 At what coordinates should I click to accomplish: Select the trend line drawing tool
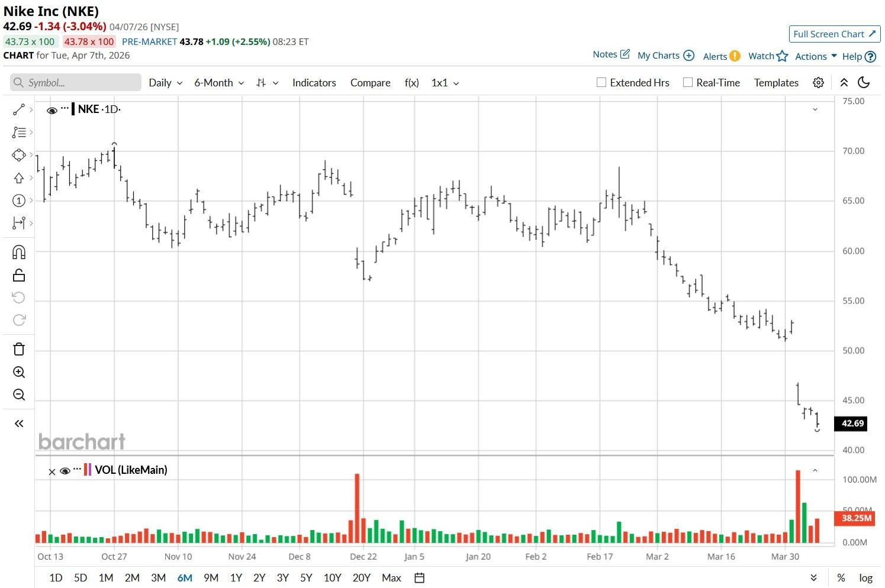(x=19, y=109)
